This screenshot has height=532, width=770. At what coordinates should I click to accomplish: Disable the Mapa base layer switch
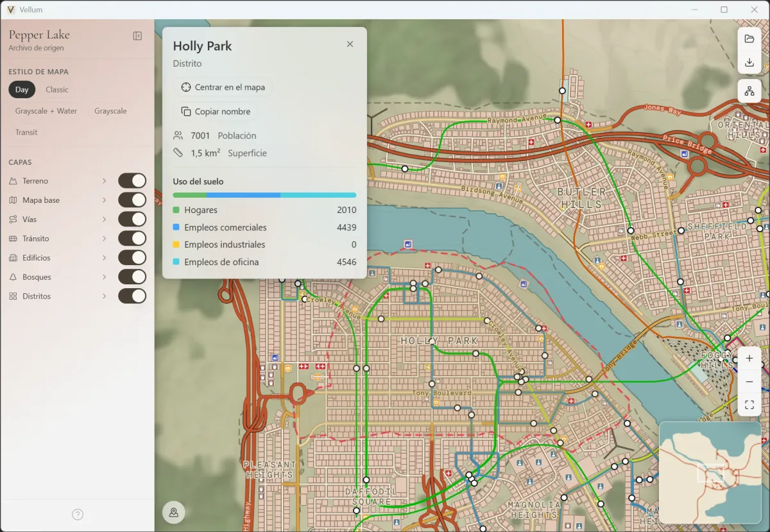click(132, 200)
